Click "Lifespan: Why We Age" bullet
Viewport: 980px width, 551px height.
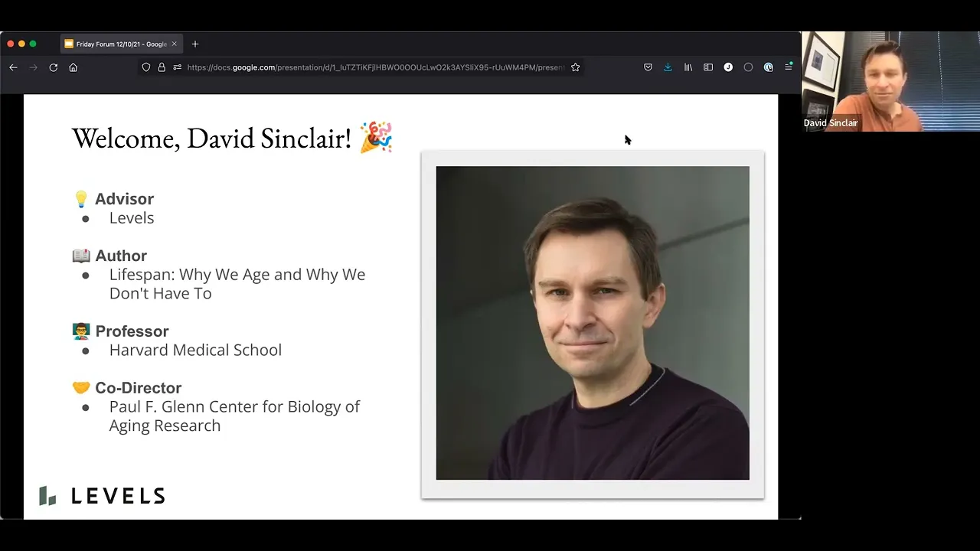(237, 284)
